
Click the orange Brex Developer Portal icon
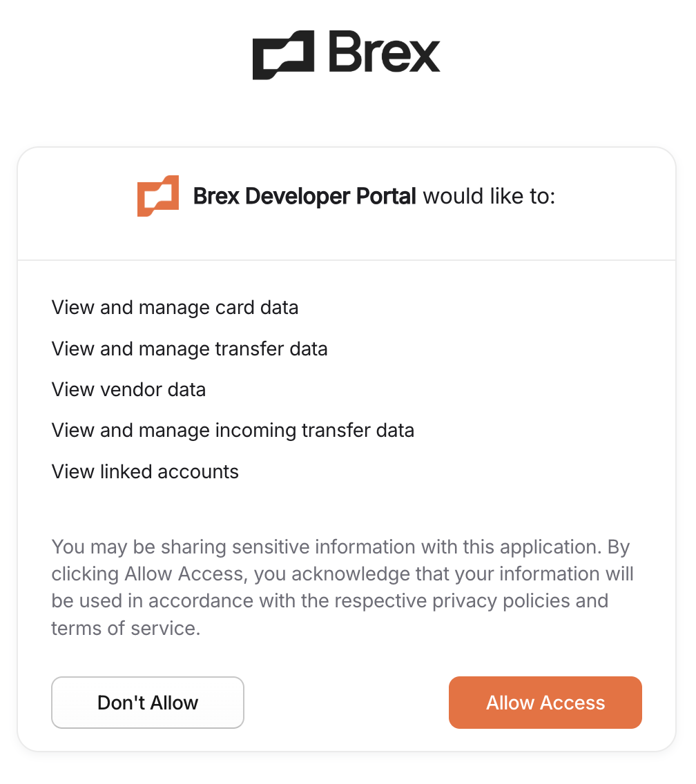158,196
